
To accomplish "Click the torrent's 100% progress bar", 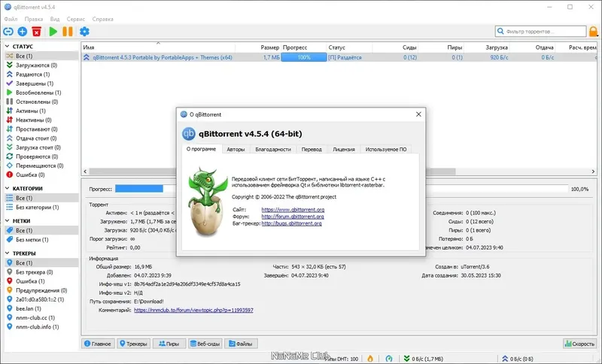I will pyautogui.click(x=304, y=57).
